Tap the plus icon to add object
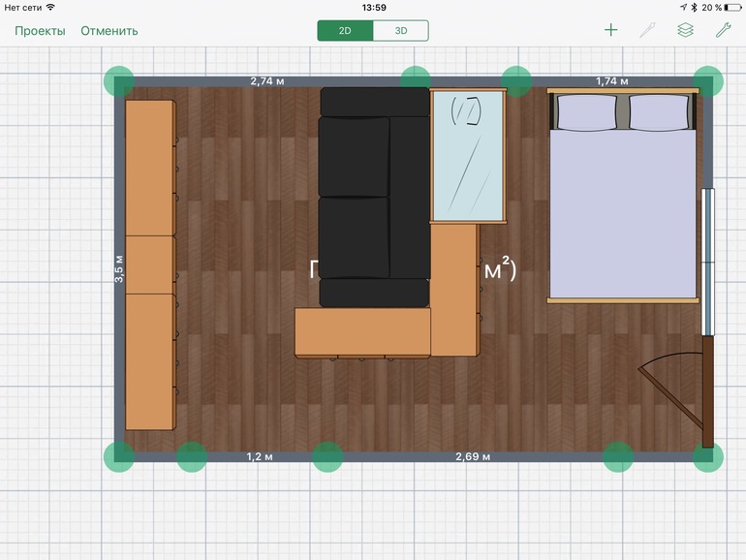The height and width of the screenshot is (560, 746). pos(610,30)
